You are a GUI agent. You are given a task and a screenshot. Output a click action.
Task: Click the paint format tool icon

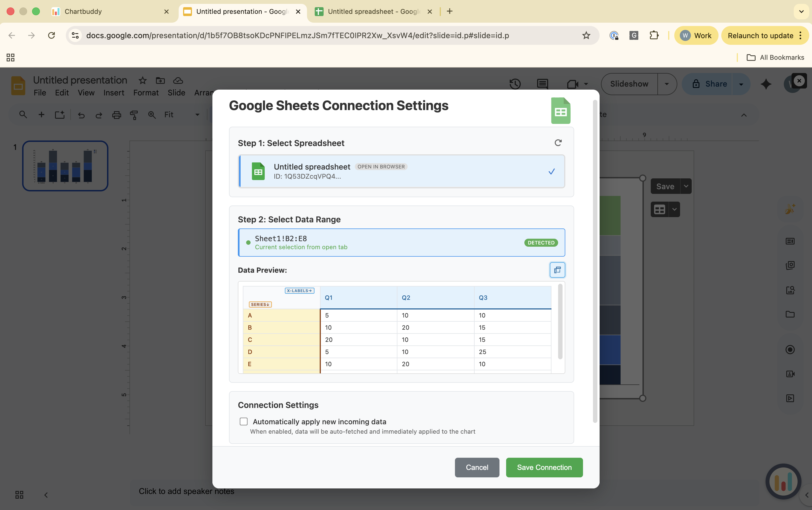(x=134, y=115)
